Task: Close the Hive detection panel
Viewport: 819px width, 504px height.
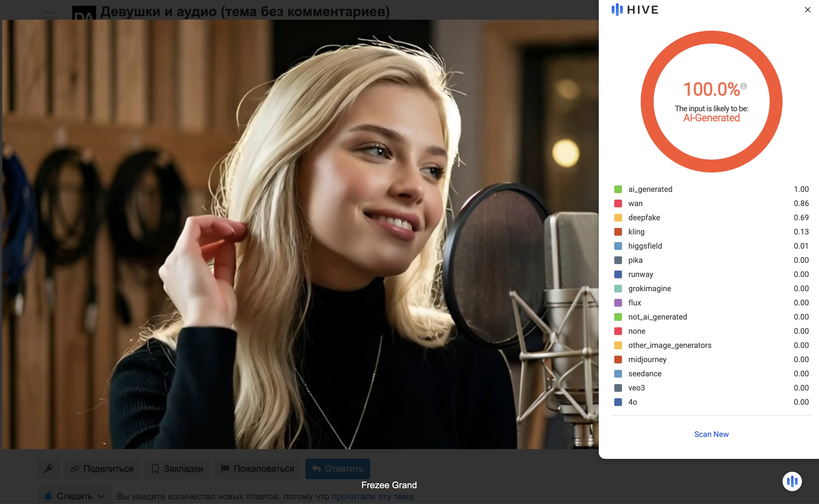Action: (x=807, y=10)
